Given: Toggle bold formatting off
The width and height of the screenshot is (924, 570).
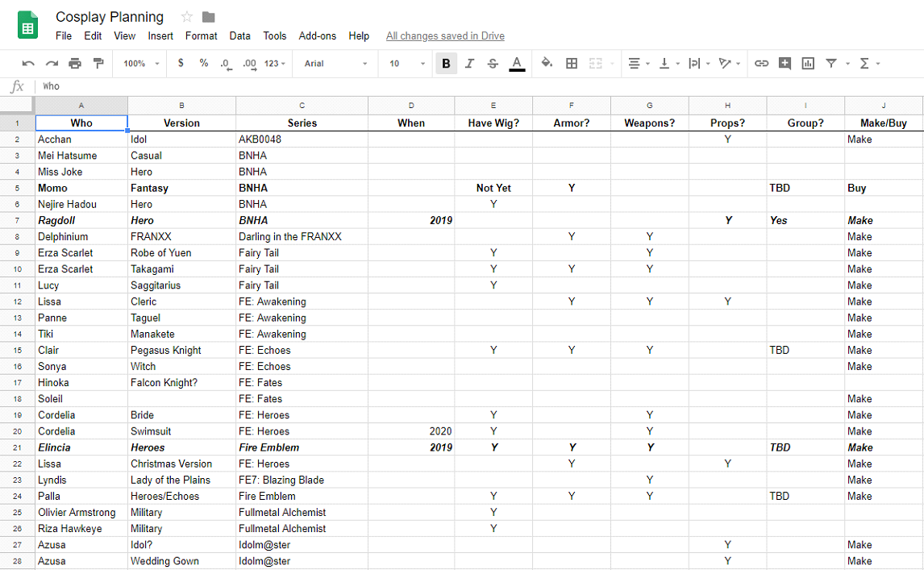Looking at the screenshot, I should coord(446,63).
